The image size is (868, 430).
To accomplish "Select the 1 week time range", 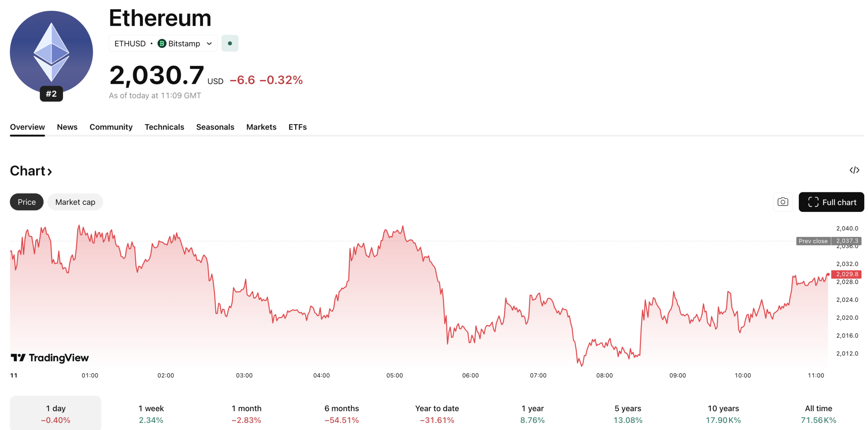I will (151, 414).
